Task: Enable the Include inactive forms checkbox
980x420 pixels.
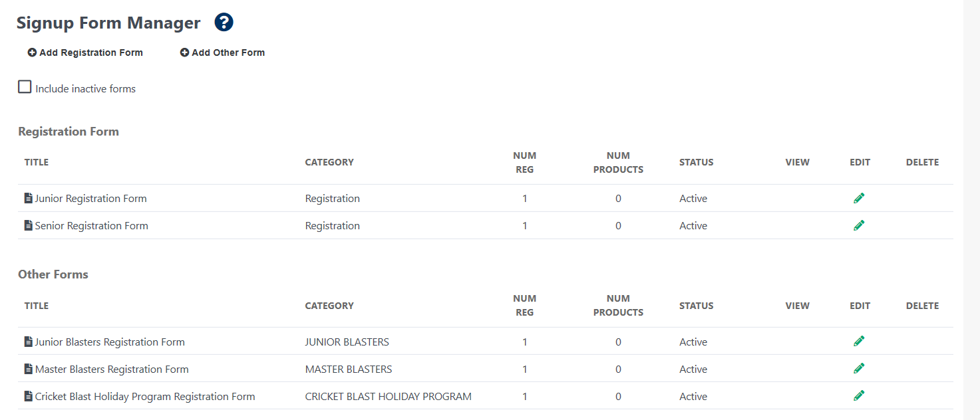Action: pyautogui.click(x=25, y=87)
